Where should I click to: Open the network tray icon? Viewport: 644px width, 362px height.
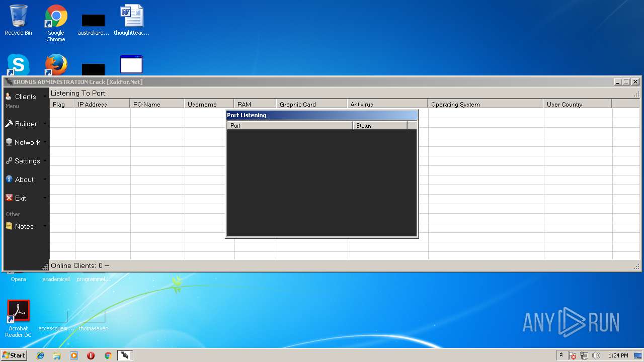point(584,355)
